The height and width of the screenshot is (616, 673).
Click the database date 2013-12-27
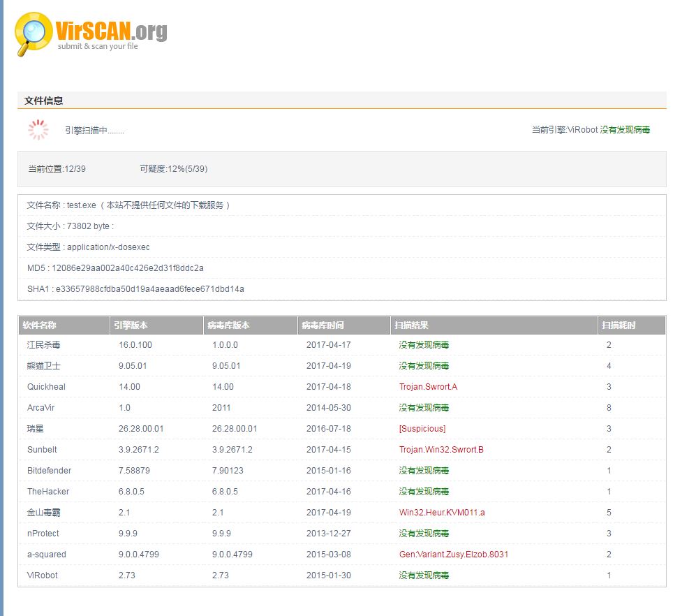click(329, 534)
